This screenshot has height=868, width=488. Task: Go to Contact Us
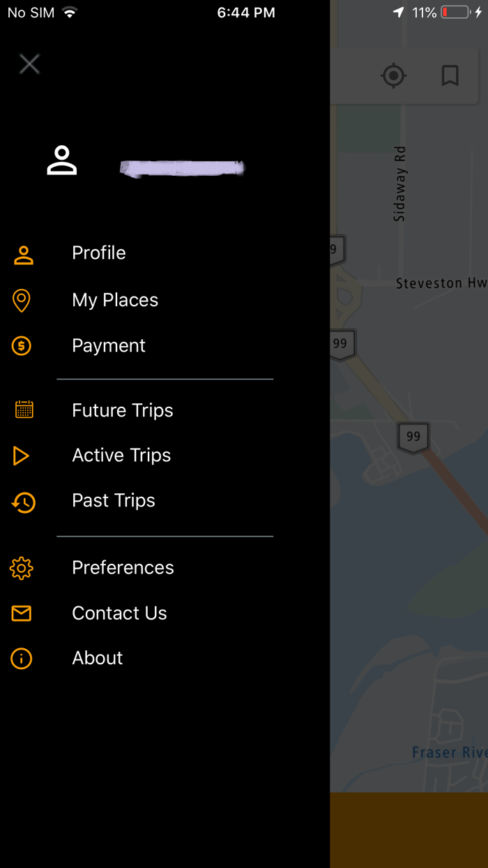[119, 613]
